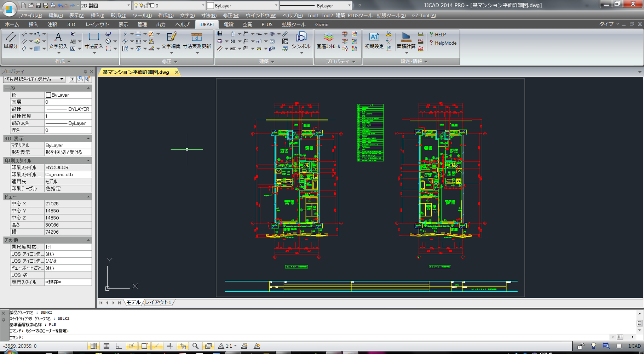
Task: Toggle polar tracking in status bar
Action: tap(132, 346)
